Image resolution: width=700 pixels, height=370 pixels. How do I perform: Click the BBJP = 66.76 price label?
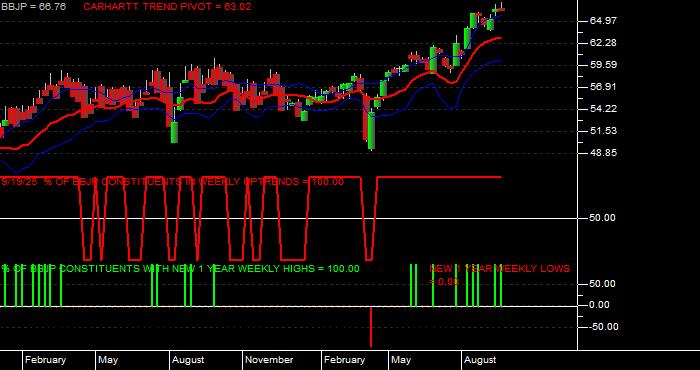(x=33, y=7)
